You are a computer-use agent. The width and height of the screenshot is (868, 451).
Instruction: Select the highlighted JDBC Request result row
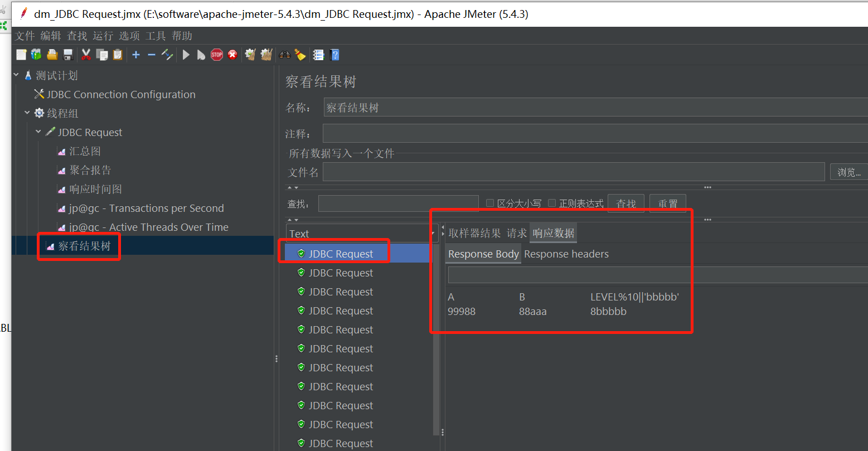[x=358, y=254]
